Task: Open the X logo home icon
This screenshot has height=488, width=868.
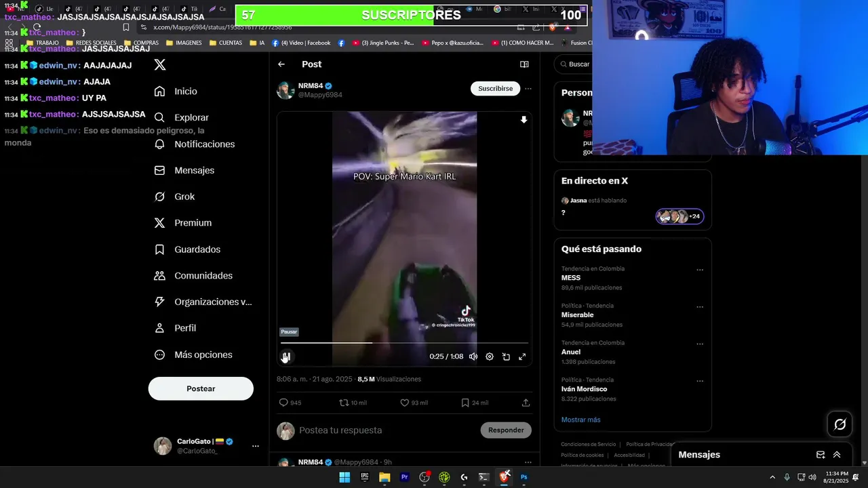Action: (x=160, y=65)
